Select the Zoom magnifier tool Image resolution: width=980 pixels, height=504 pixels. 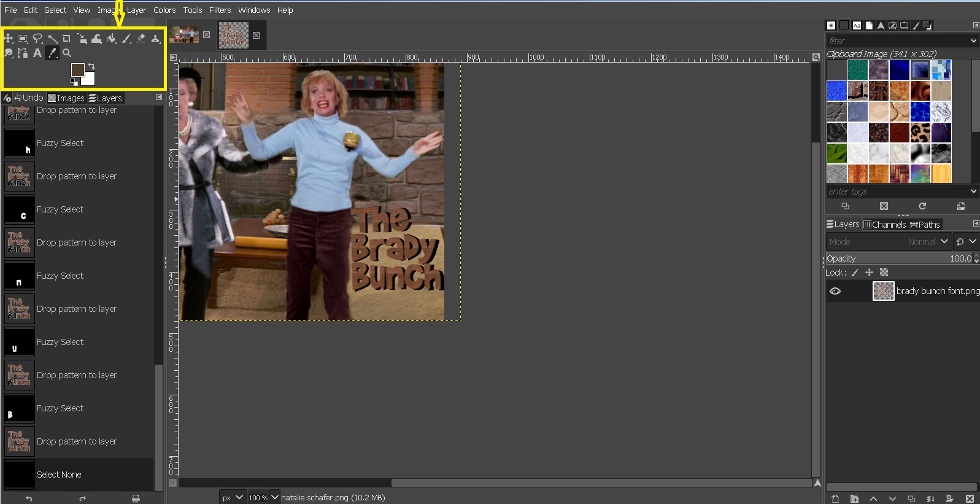(x=67, y=53)
